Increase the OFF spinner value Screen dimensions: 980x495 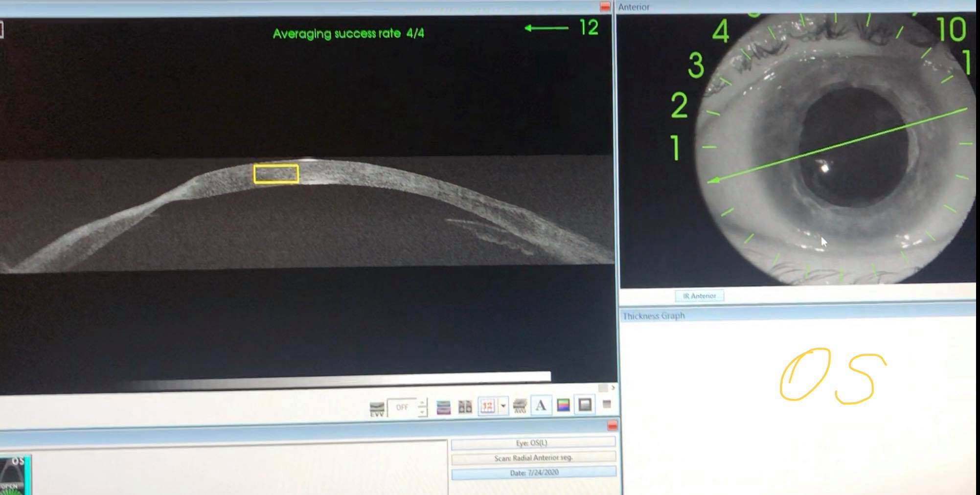[422, 403]
